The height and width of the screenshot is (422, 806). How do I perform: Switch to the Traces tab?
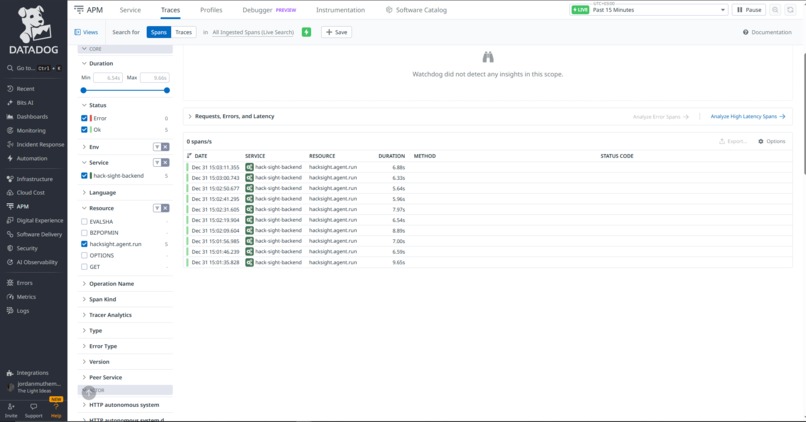tap(170, 10)
